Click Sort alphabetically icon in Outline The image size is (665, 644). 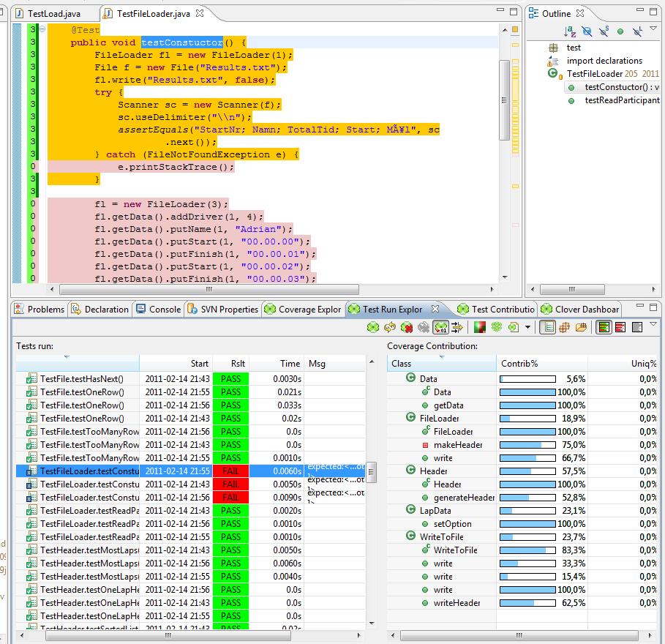point(570,31)
